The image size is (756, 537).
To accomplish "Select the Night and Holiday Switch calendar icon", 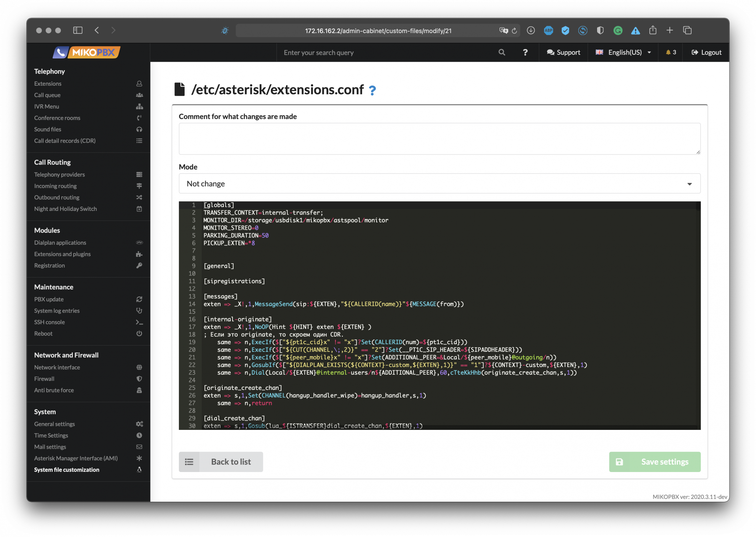I will [139, 209].
